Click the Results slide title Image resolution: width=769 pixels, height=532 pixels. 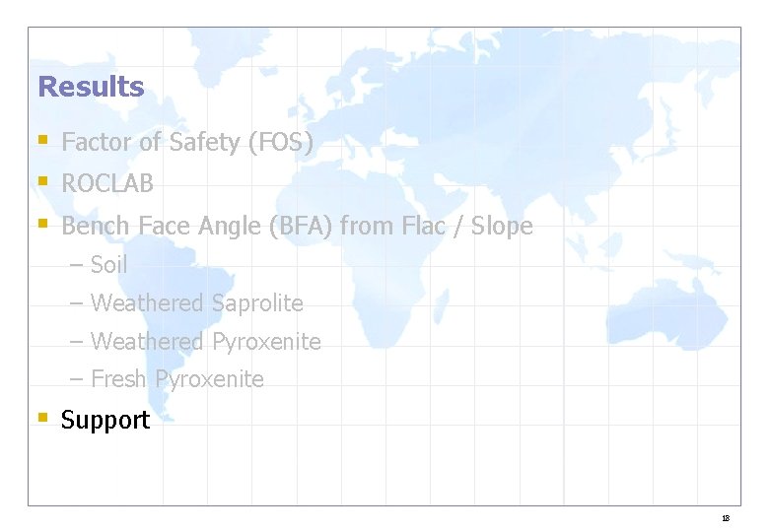pyautogui.click(x=91, y=87)
